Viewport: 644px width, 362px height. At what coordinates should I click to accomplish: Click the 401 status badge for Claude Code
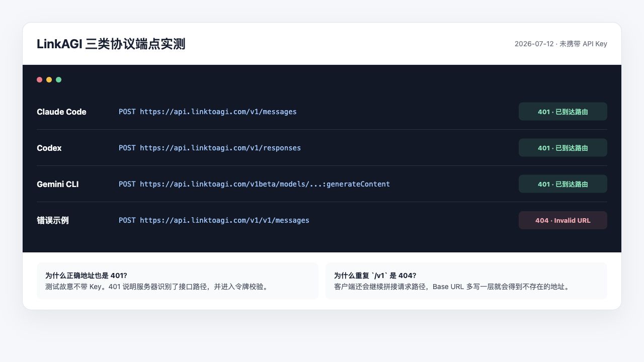pos(563,112)
